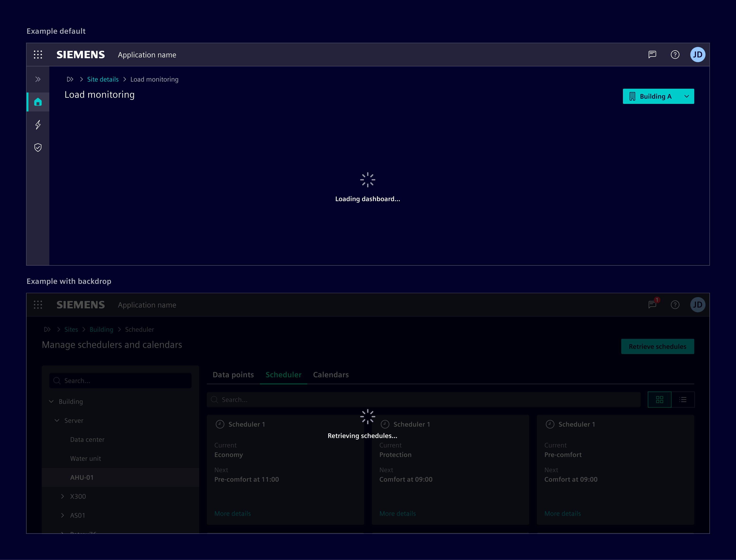Toggle the grid view for schedulers
The width and height of the screenshot is (736, 560).
point(660,399)
